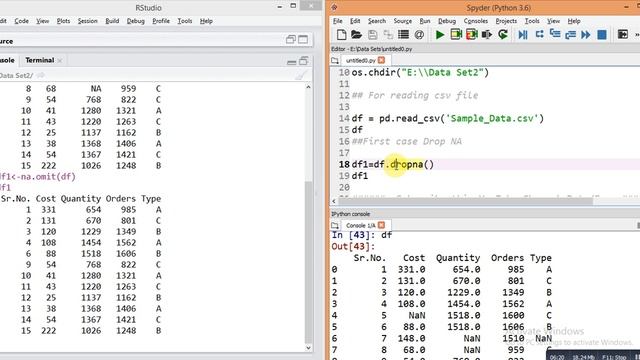Browse console tabs icon left of Console 1/A

(x=335, y=225)
